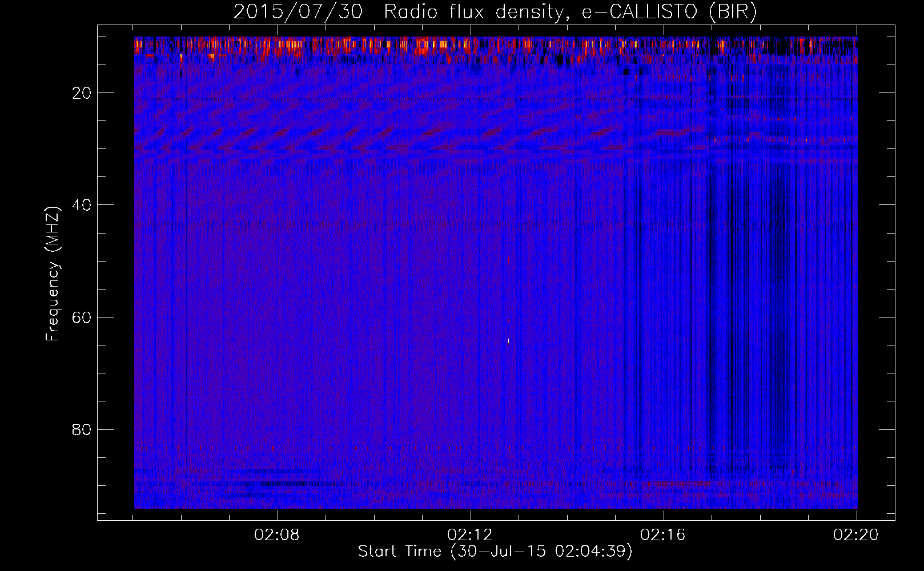Click the '02:12' time tick label
The width and height of the screenshot is (924, 571).
[471, 535]
